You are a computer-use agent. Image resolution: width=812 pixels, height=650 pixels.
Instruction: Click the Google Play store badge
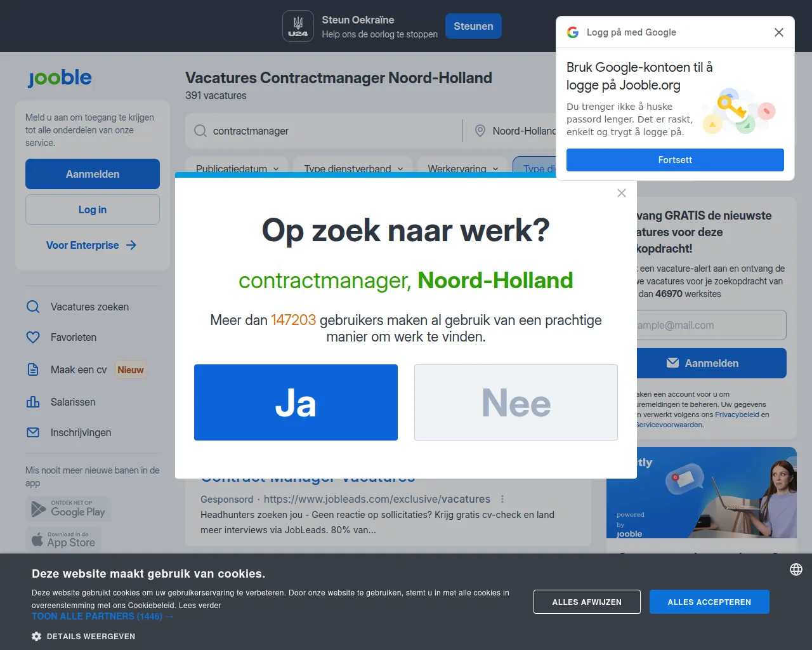[69, 509]
